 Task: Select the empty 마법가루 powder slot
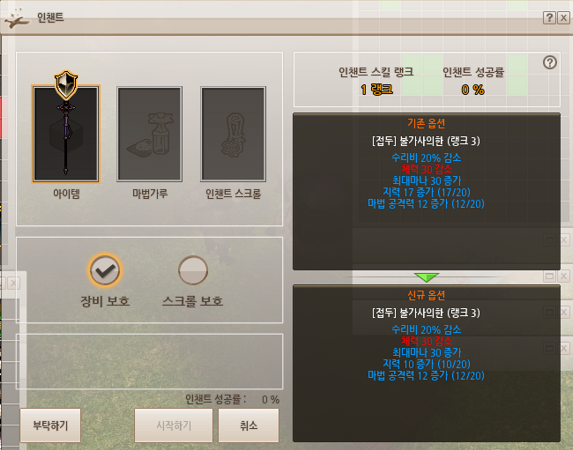point(149,134)
